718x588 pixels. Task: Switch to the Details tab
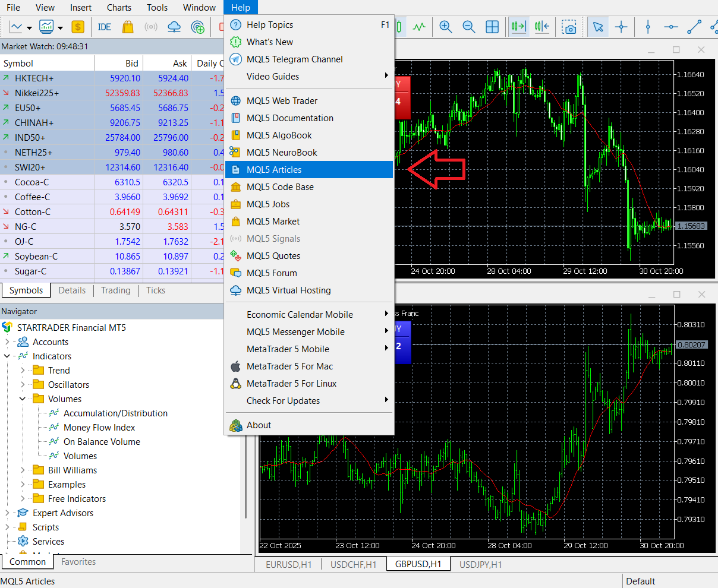coord(72,290)
